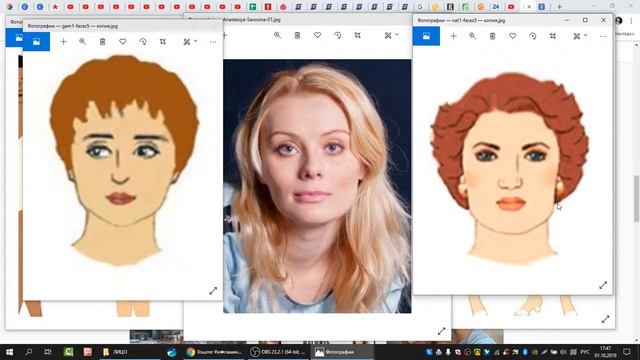Click the blonde woman photo in middle window
The image size is (640, 360).
[x=317, y=186]
